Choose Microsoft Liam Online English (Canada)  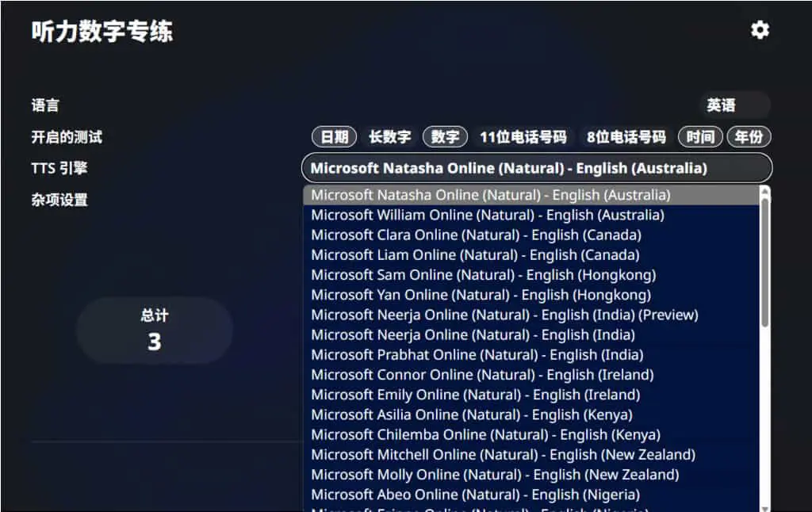point(532,254)
